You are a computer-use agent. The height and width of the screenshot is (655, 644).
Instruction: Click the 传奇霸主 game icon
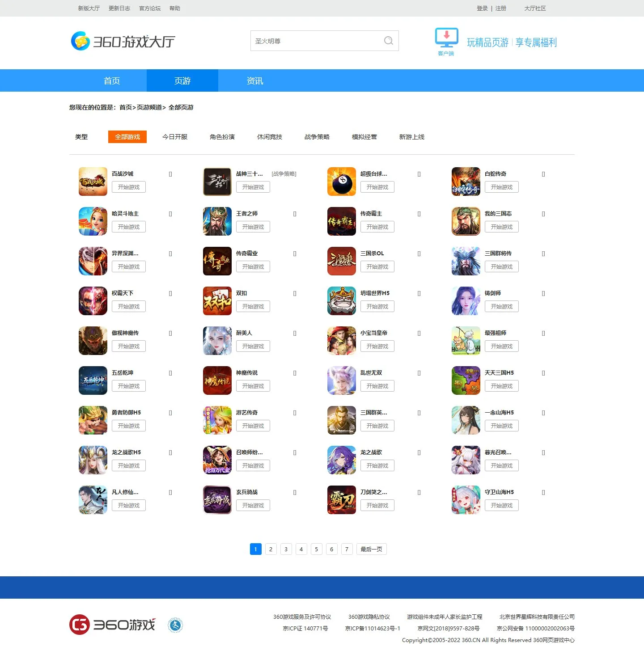coord(342,221)
